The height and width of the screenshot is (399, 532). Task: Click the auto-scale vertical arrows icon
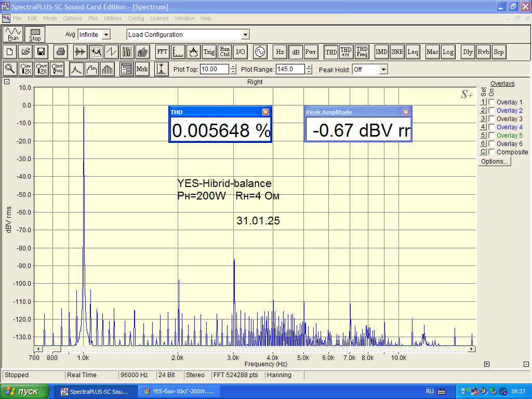click(x=162, y=69)
